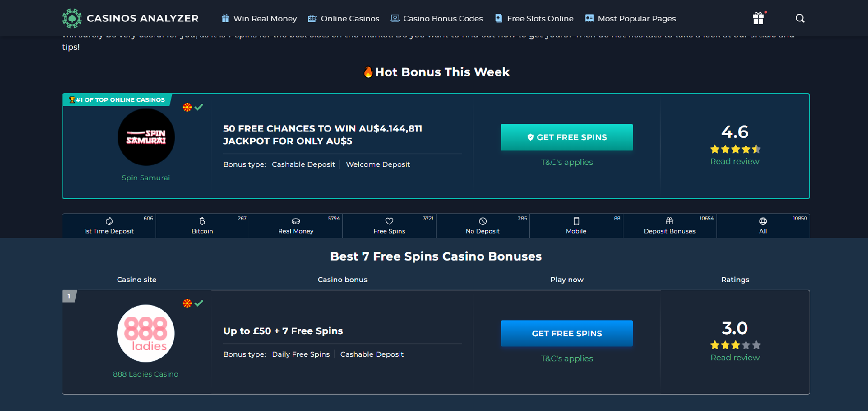This screenshot has height=411, width=868.
Task: Expand the Most Popular Pages menu
Action: 631,18
